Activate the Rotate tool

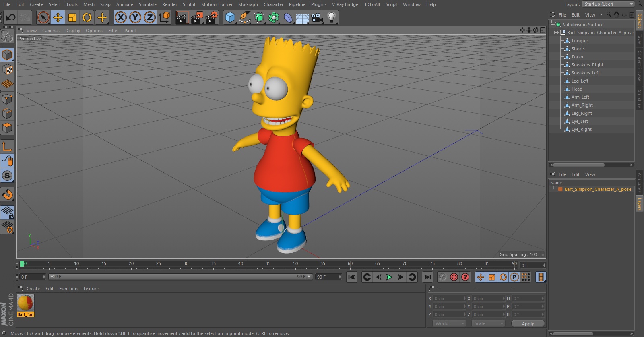[87, 17]
